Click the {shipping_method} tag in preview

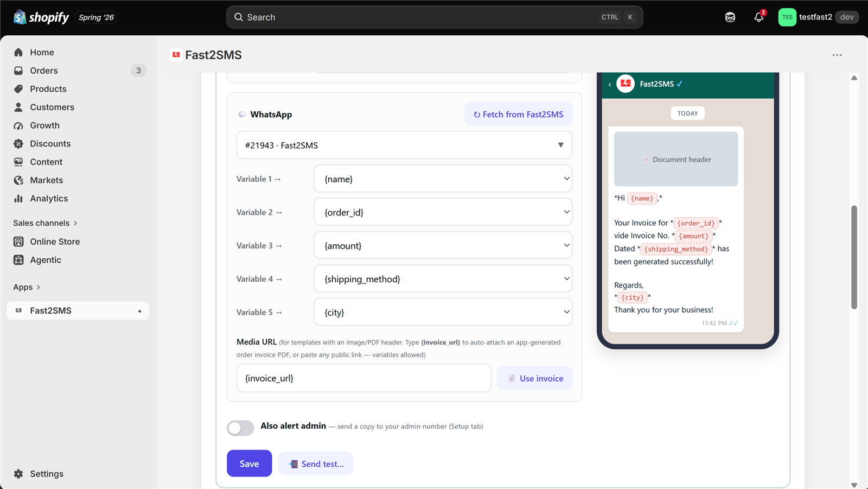click(x=676, y=249)
